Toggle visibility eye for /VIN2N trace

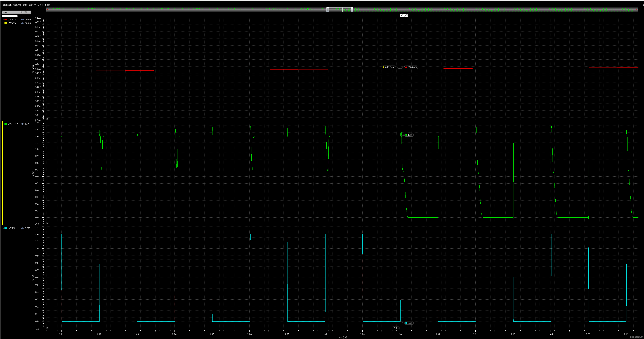pyautogui.click(x=22, y=23)
